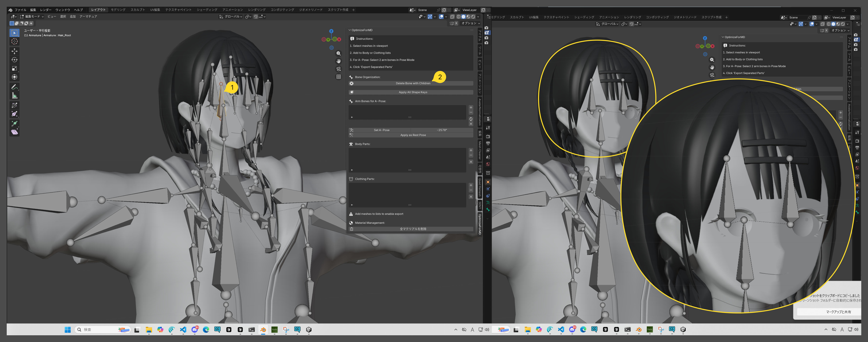
Task: Toggle X-ray display in left viewport header
Action: [x=452, y=16]
